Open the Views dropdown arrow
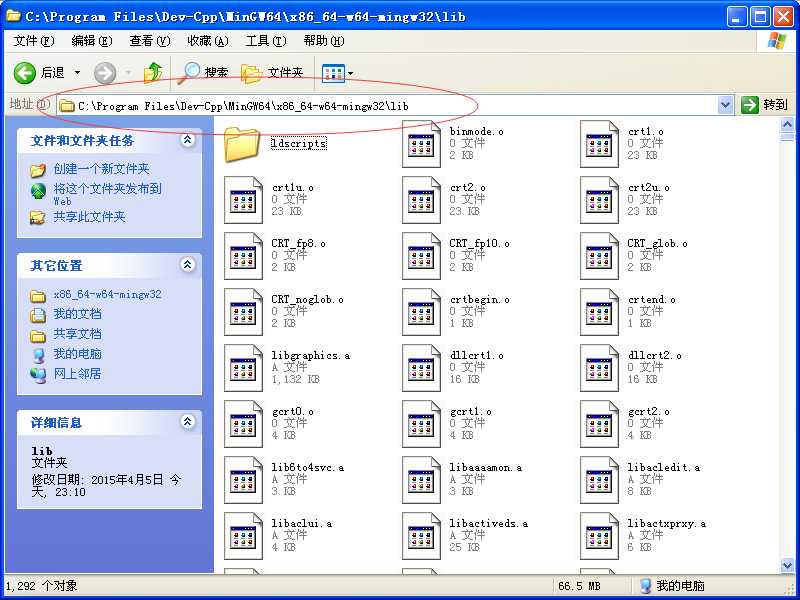800x600 pixels. (351, 73)
